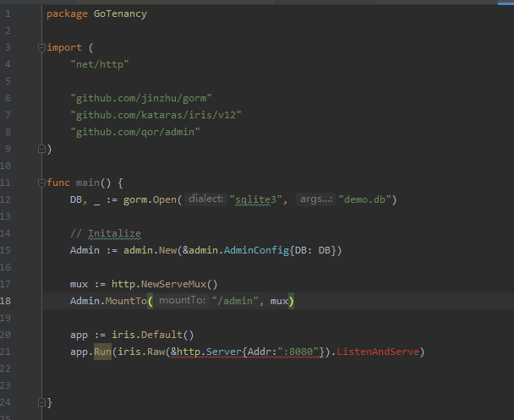
Task: Click the "github.com/jinzhu/gorm" import
Action: 141,98
